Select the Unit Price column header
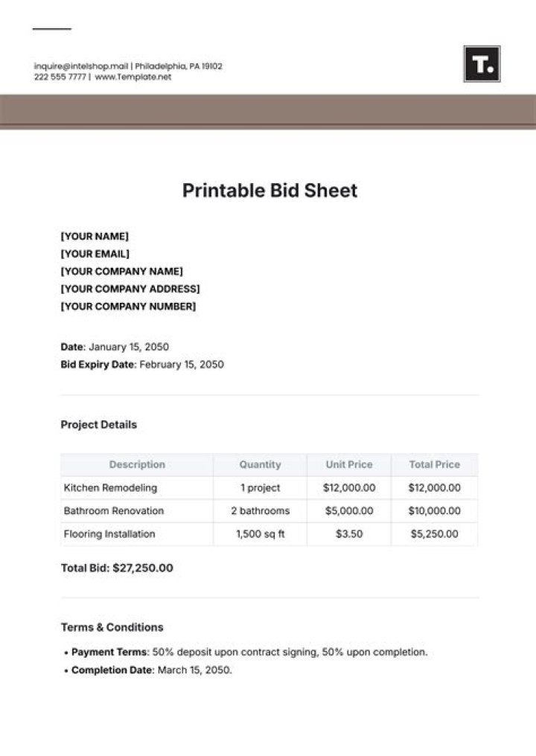This screenshot has width=536, height=756. [349, 464]
